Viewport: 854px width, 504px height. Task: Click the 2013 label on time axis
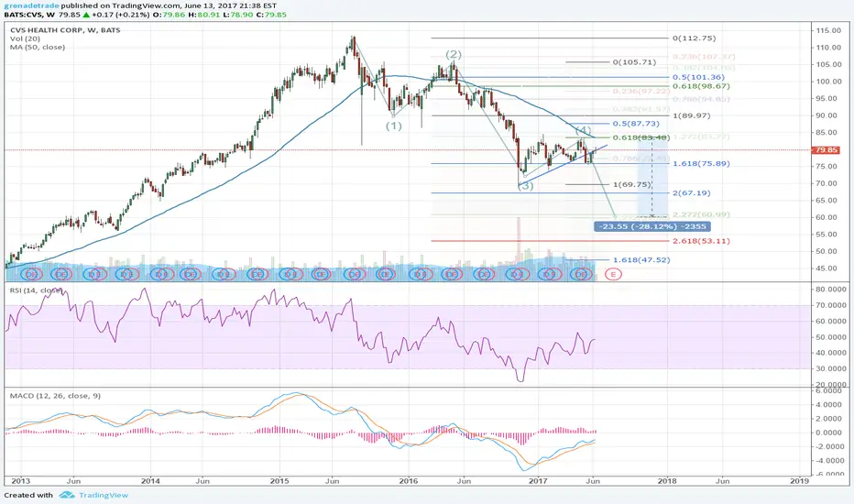click(x=21, y=480)
